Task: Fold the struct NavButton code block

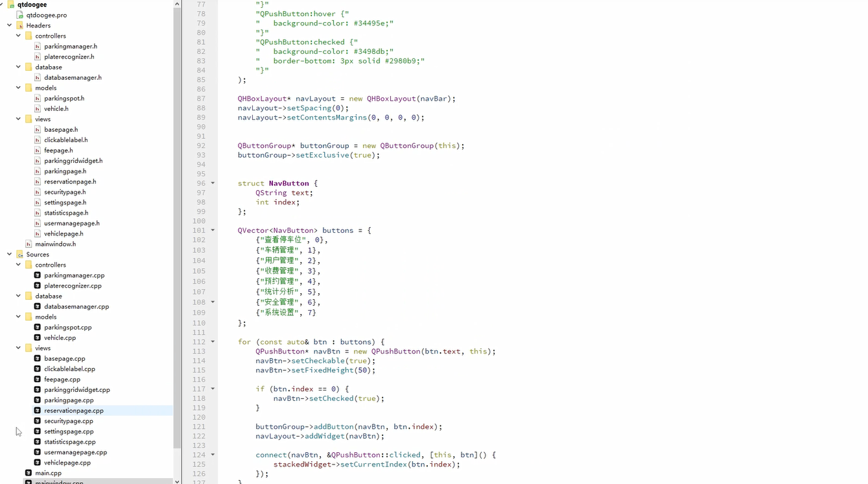Action: [213, 184]
